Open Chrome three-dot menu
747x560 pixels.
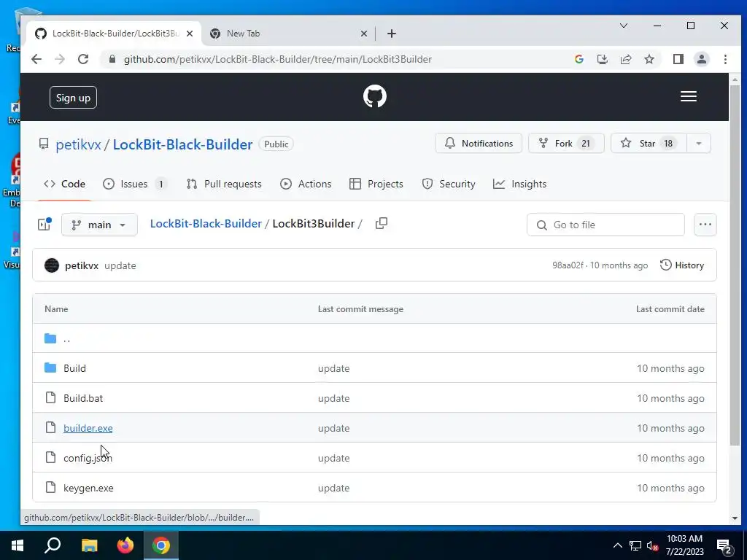[725, 59]
